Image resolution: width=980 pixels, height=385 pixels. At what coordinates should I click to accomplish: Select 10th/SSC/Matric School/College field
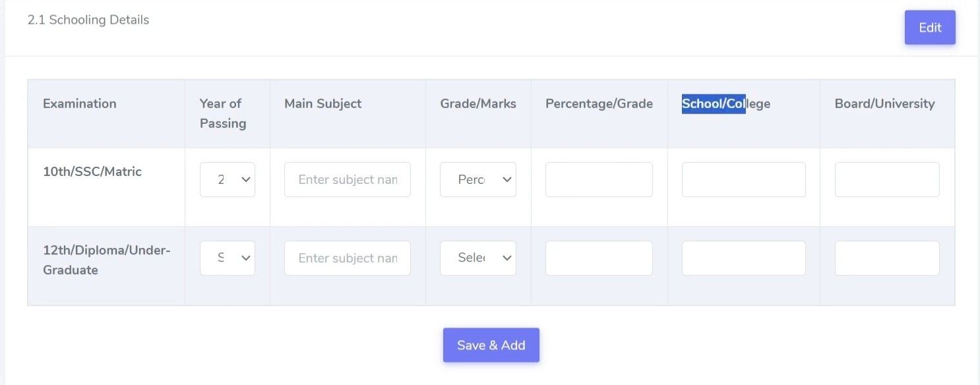[x=743, y=179]
